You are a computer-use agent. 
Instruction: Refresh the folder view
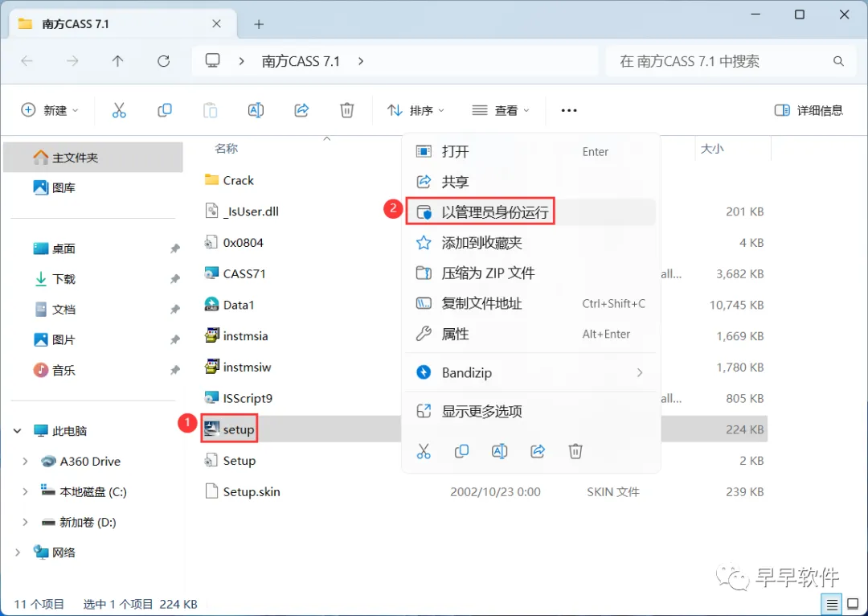(163, 61)
